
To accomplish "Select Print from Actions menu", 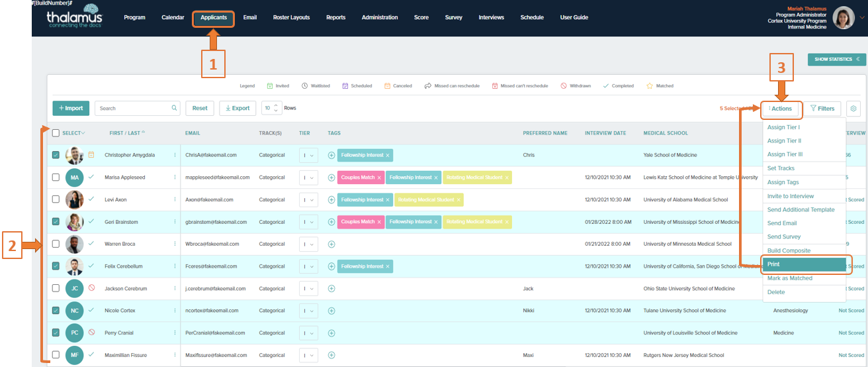I will pyautogui.click(x=804, y=264).
